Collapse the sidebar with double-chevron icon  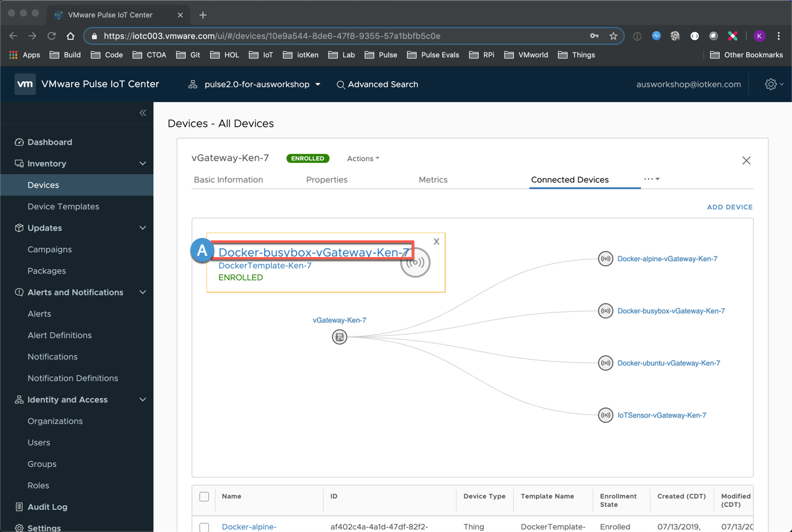(x=143, y=113)
